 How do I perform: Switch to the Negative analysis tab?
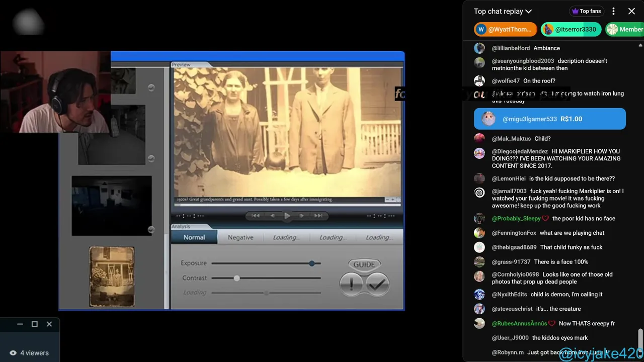[x=240, y=237]
